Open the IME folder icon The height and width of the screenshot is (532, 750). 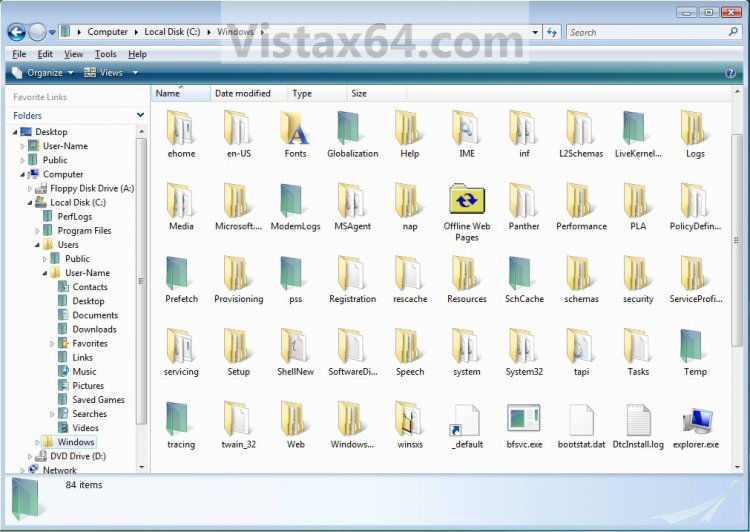465,128
